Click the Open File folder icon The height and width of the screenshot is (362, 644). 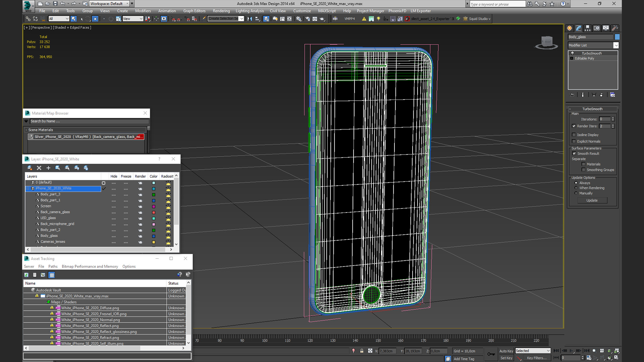(47, 4)
